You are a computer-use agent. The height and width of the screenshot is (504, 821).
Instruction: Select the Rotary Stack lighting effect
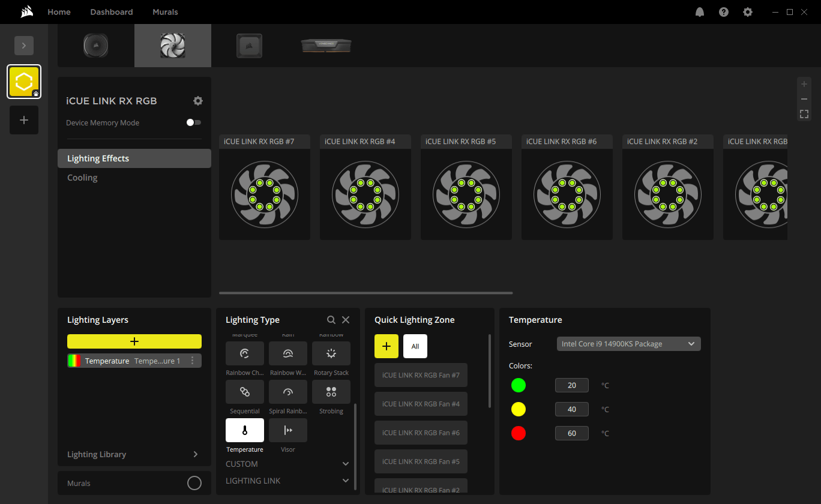pos(331,353)
